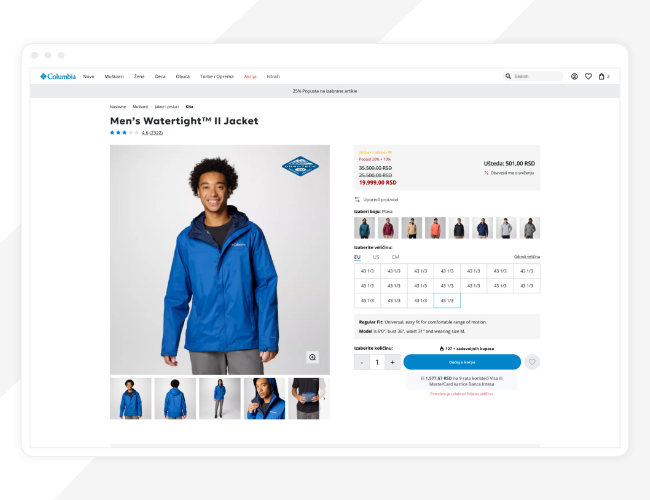Click the search magnifier icon
This screenshot has width=650, height=500.
[508, 76]
